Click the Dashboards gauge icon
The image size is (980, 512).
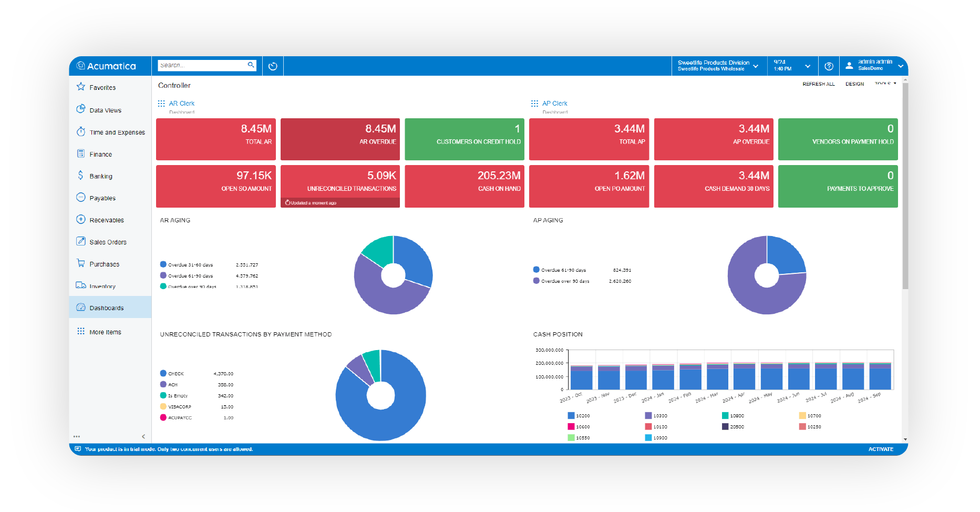click(x=81, y=307)
